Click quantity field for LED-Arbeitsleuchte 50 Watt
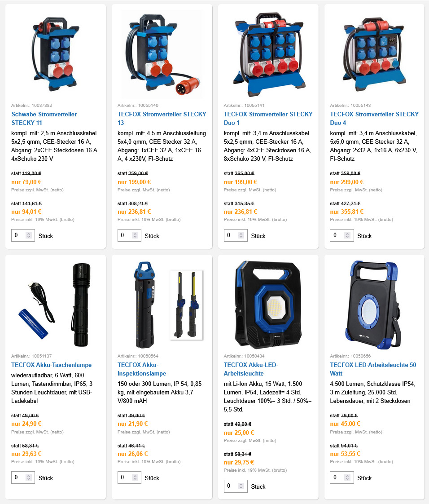Screen dimensions: 429x504 point(342,477)
